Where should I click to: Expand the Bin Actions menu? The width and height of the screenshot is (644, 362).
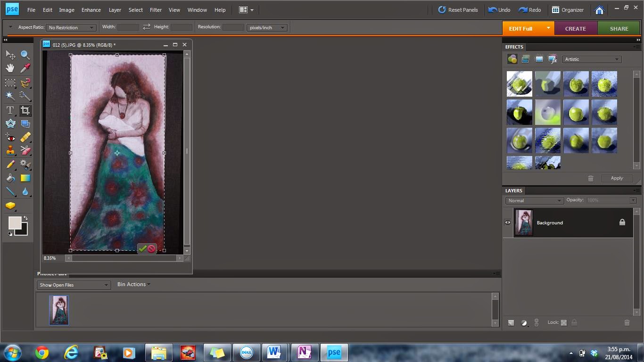(x=134, y=284)
